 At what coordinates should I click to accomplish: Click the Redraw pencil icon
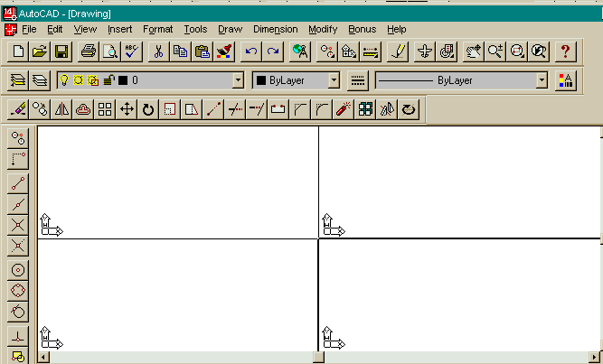coord(398,51)
